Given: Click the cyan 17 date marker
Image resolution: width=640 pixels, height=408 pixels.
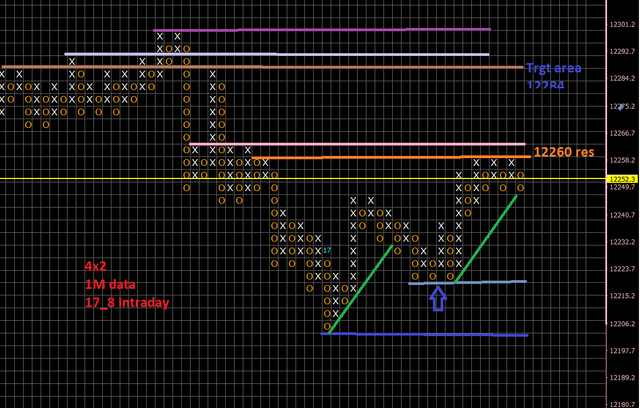Looking at the screenshot, I should tap(327, 250).
